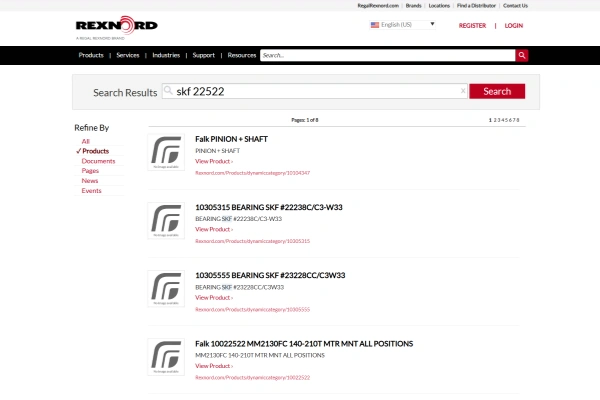Open the English (US) language dropdown
600x400 pixels.
tap(403, 25)
